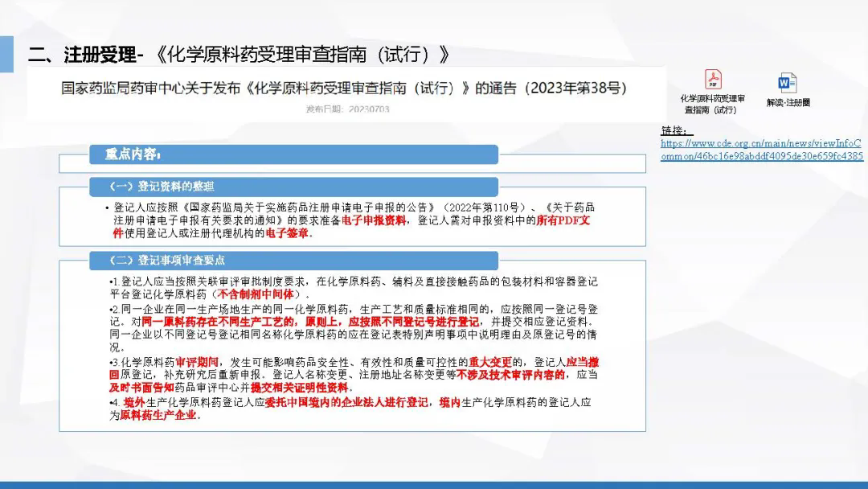Click the red text 所有PDF文件

[x=563, y=220]
